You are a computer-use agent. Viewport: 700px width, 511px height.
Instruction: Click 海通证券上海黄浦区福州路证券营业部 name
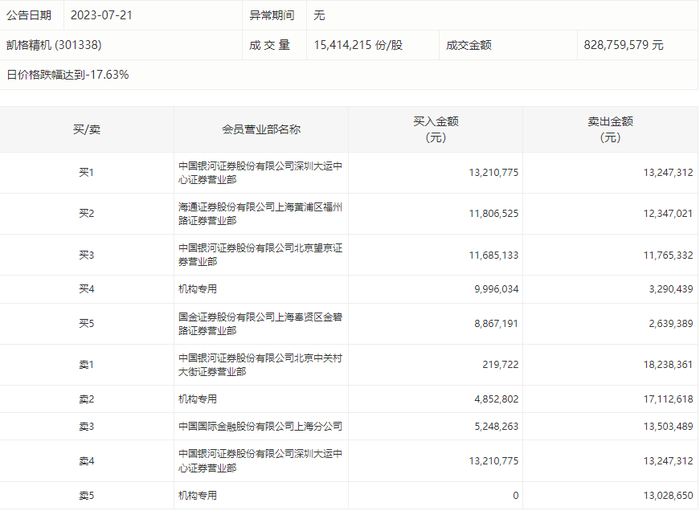point(260,214)
